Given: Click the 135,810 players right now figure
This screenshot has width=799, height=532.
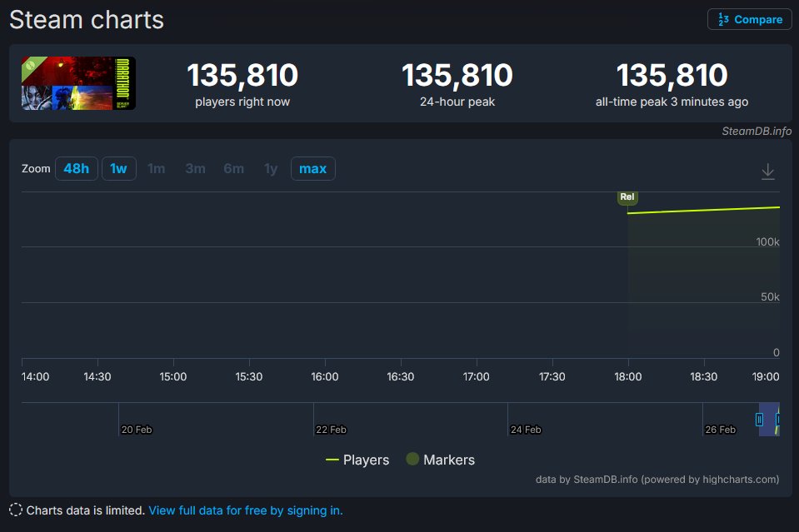Looking at the screenshot, I should click(242, 75).
